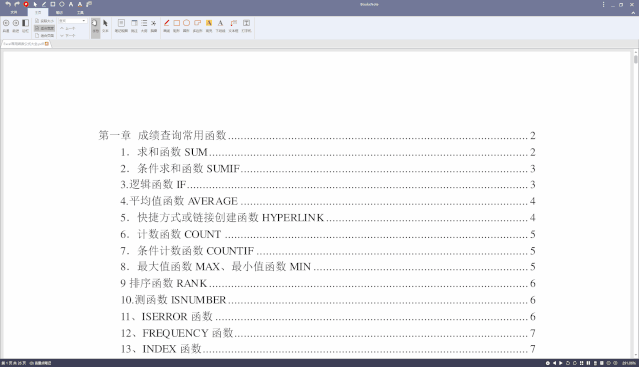
Task: Select the fit page option
Action: (x=44, y=35)
